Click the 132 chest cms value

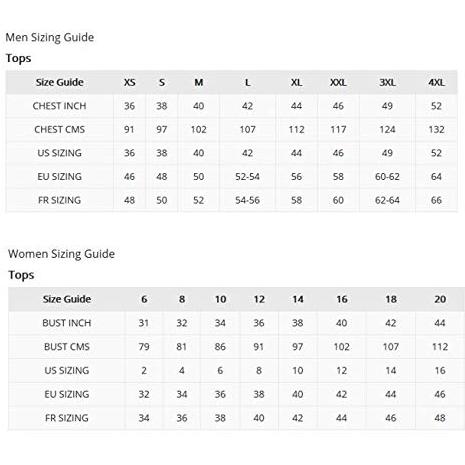[x=436, y=129]
